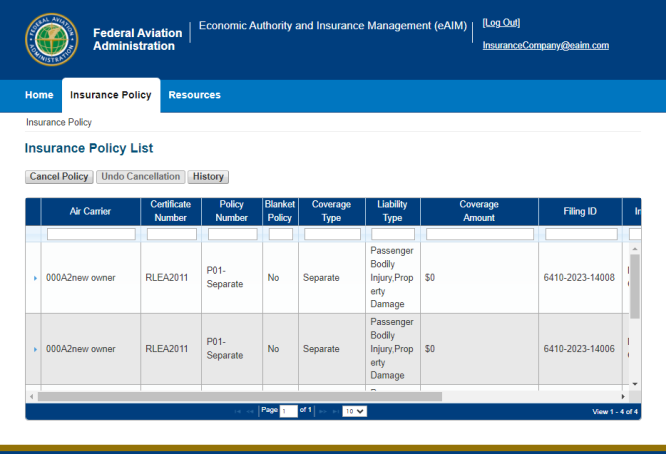Sort by Blanket Policy column header
The width and height of the screenshot is (666, 454).
(280, 211)
